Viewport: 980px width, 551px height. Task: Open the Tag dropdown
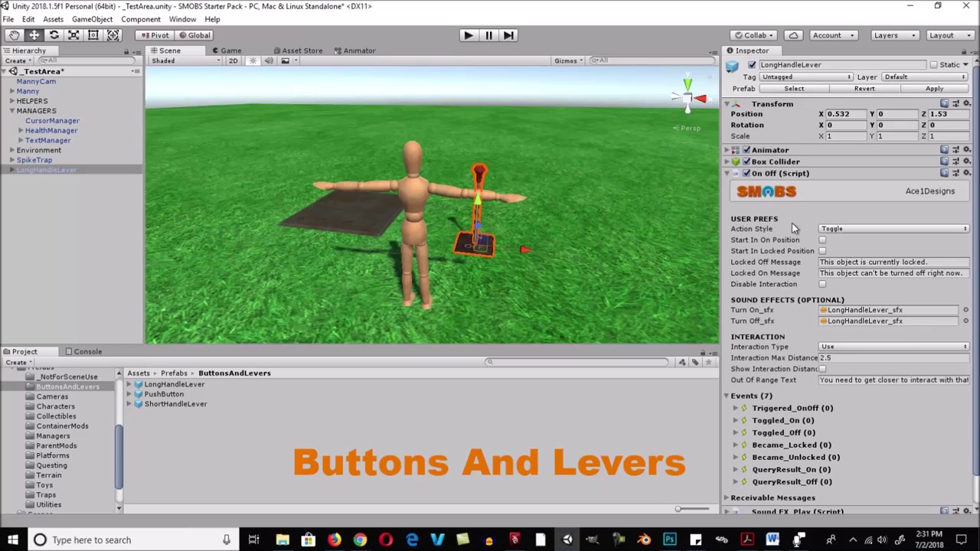click(x=807, y=77)
